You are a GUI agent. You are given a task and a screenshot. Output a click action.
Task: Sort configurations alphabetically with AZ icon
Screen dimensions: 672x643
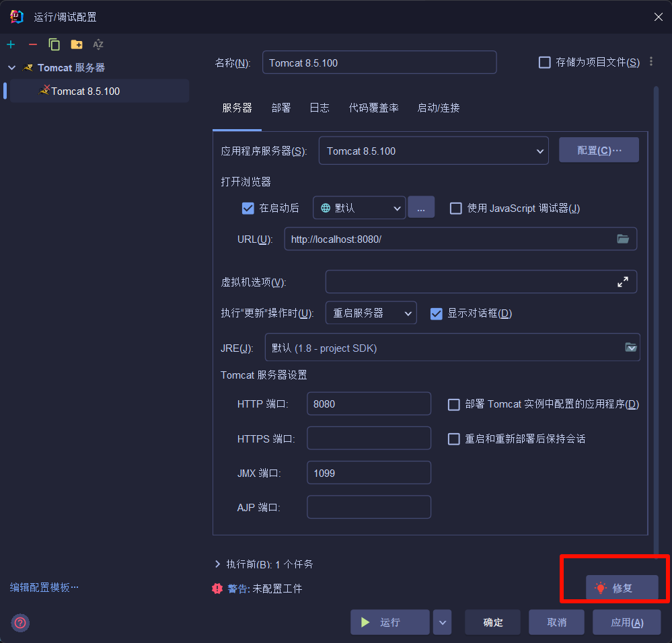98,44
